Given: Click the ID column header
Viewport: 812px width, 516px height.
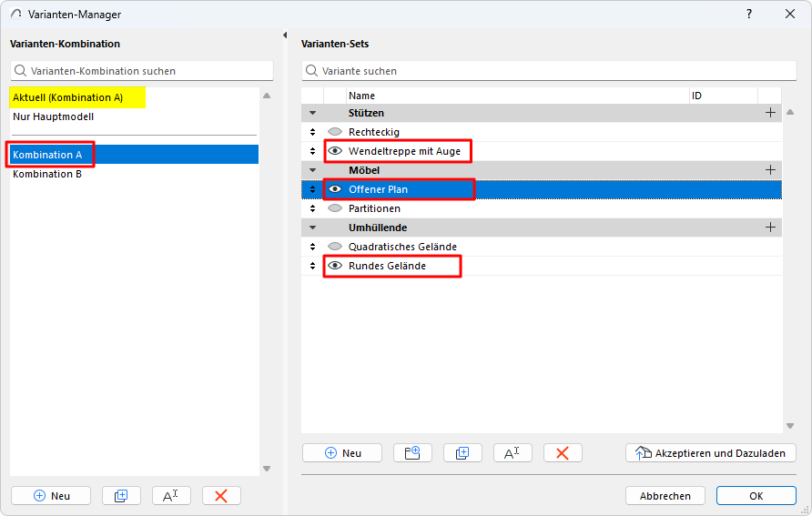Looking at the screenshot, I should click(x=724, y=96).
